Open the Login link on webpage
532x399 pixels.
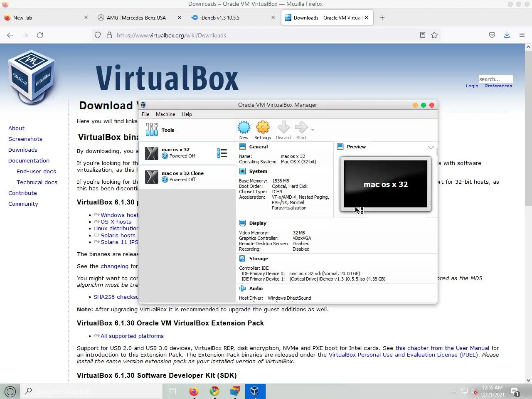tap(472, 86)
